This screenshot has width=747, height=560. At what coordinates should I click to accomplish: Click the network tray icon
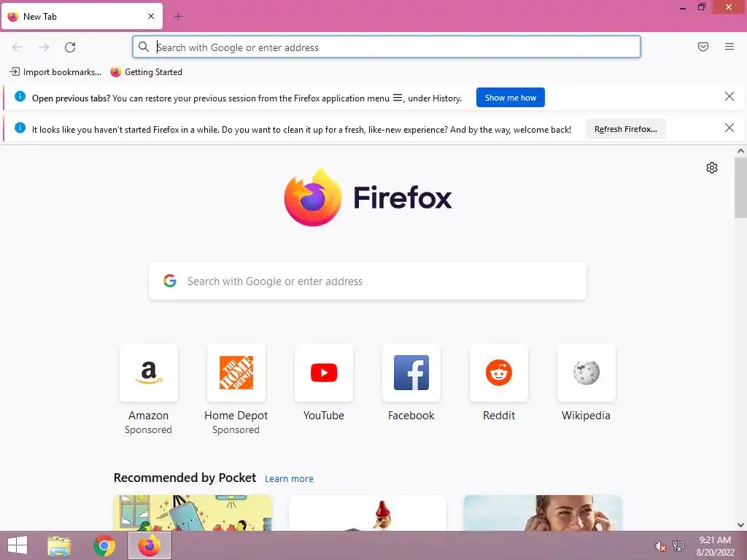(678, 546)
